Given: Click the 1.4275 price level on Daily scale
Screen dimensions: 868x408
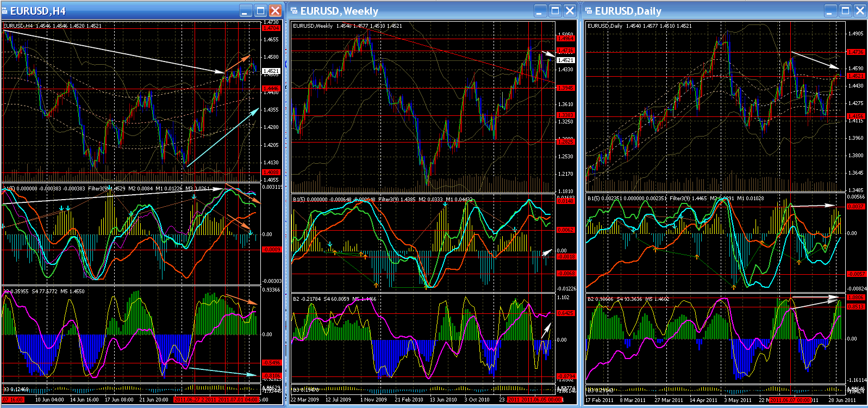Looking at the screenshot, I should (855, 103).
